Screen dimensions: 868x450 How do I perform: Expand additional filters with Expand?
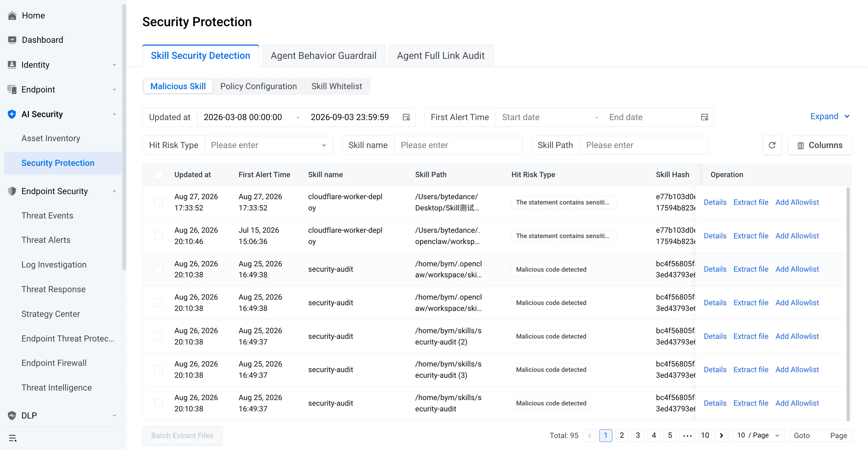830,117
